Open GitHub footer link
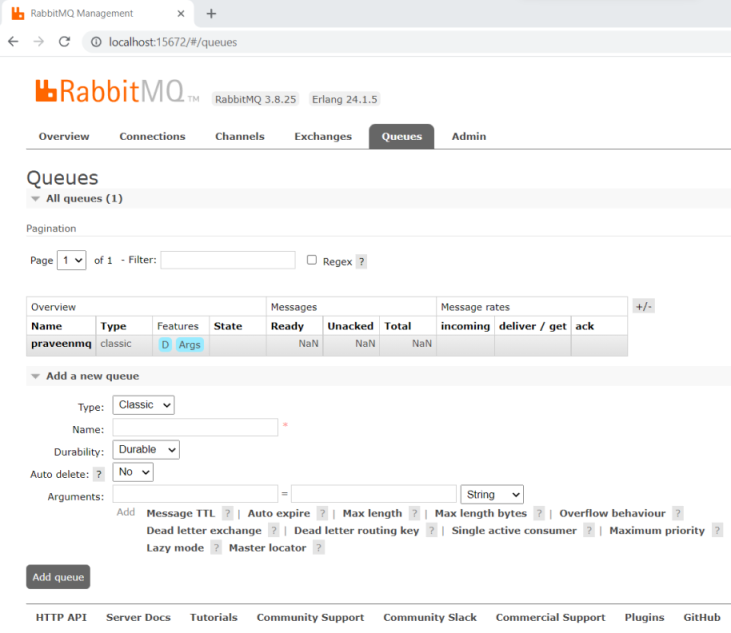The height and width of the screenshot is (633, 731). [x=702, y=617]
